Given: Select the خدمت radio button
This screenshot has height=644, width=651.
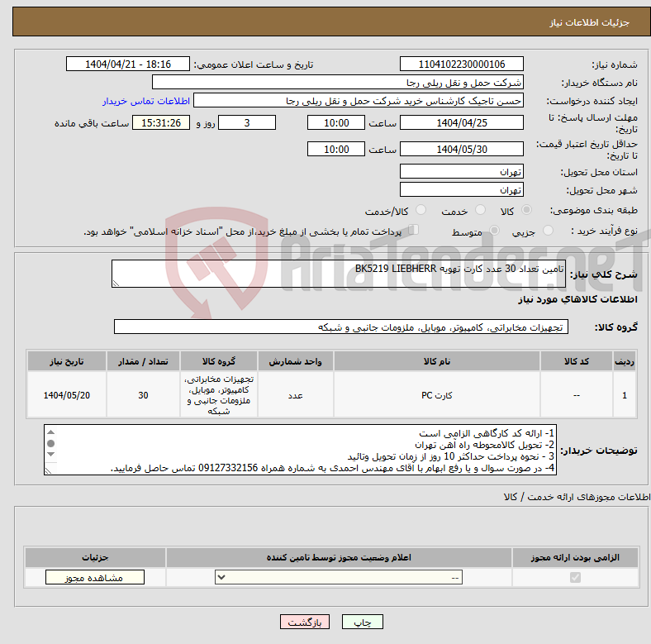Looking at the screenshot, I should click(480, 210).
